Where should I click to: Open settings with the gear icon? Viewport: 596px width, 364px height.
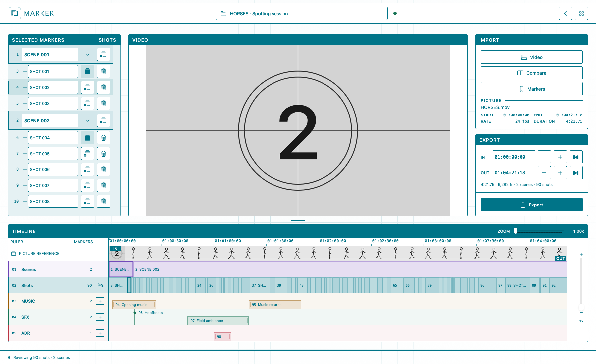coord(581,13)
